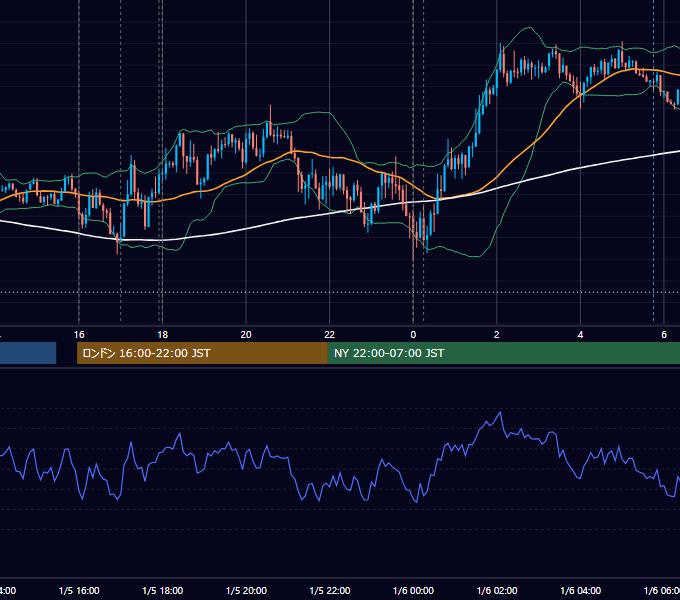Click the upper time axis label 16

[x=79, y=335]
